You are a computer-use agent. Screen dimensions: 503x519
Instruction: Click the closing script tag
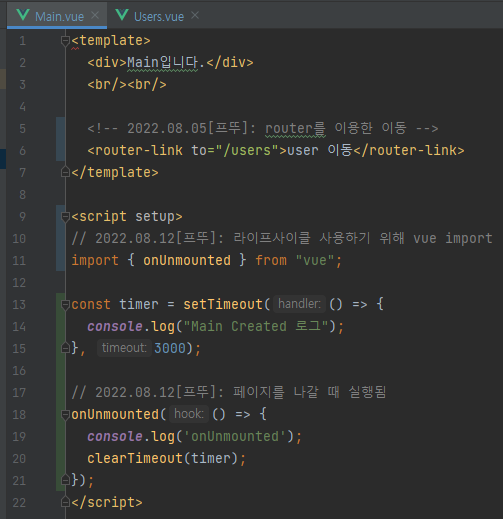(107, 502)
